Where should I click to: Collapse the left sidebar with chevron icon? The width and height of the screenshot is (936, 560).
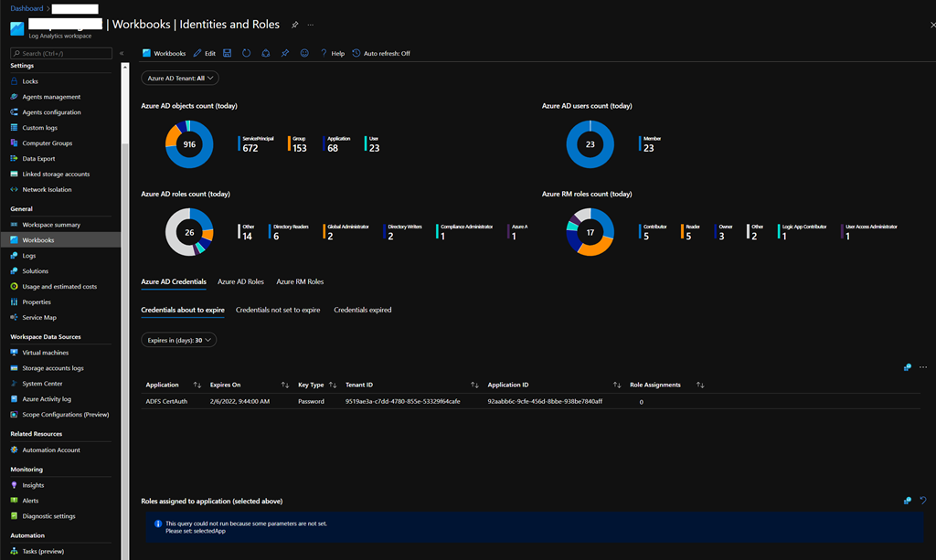click(x=122, y=54)
